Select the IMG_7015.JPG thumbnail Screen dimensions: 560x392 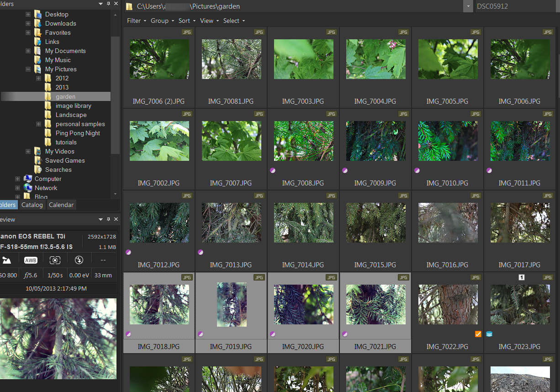375,222
